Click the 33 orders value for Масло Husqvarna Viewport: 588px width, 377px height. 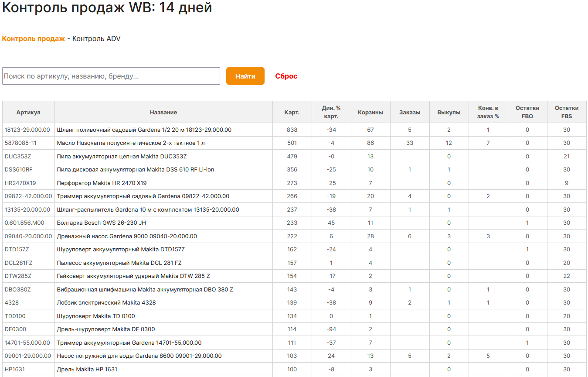point(410,143)
